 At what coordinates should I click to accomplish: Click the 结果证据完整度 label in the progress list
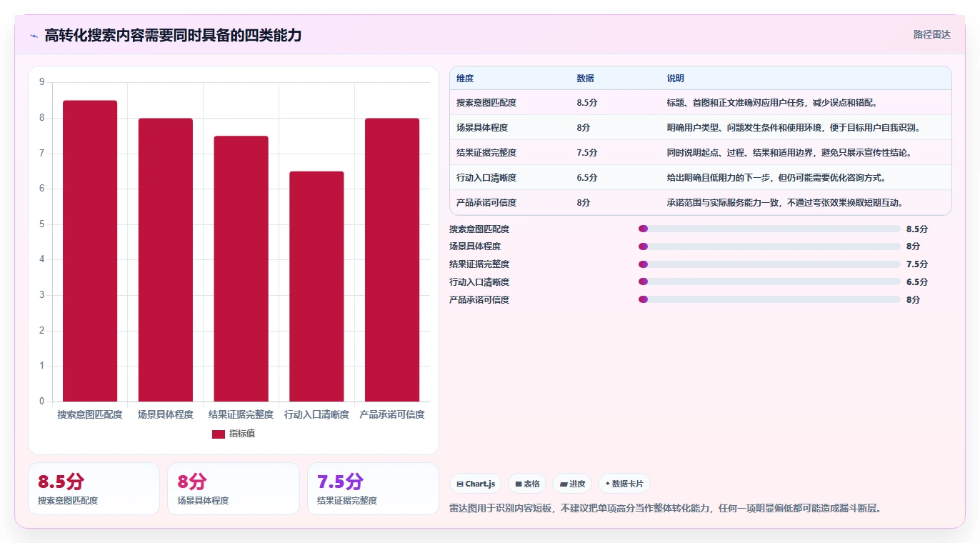tap(479, 264)
